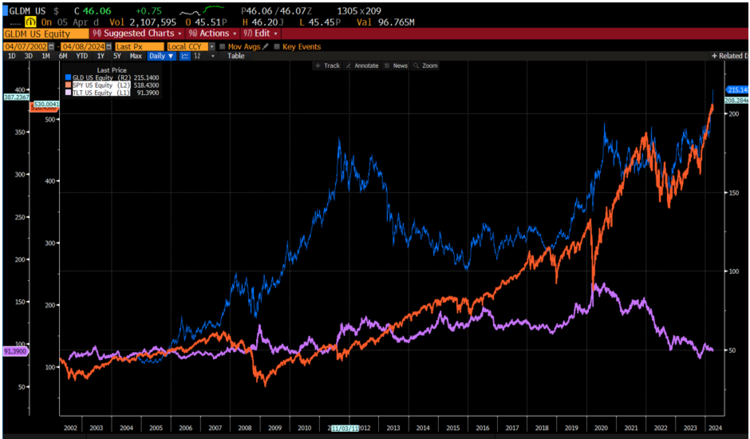Switch to the 5Y range tab
Viewport: 750px width, 439px height.
point(115,56)
